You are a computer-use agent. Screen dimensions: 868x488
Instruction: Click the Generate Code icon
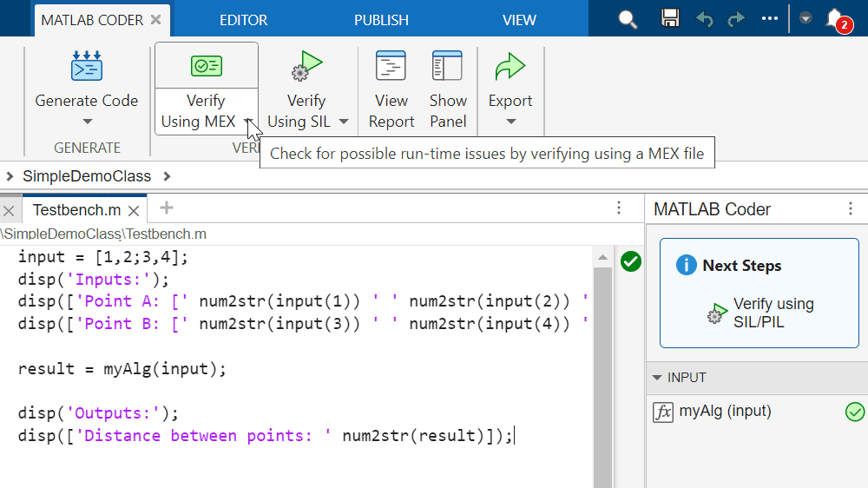(86, 66)
